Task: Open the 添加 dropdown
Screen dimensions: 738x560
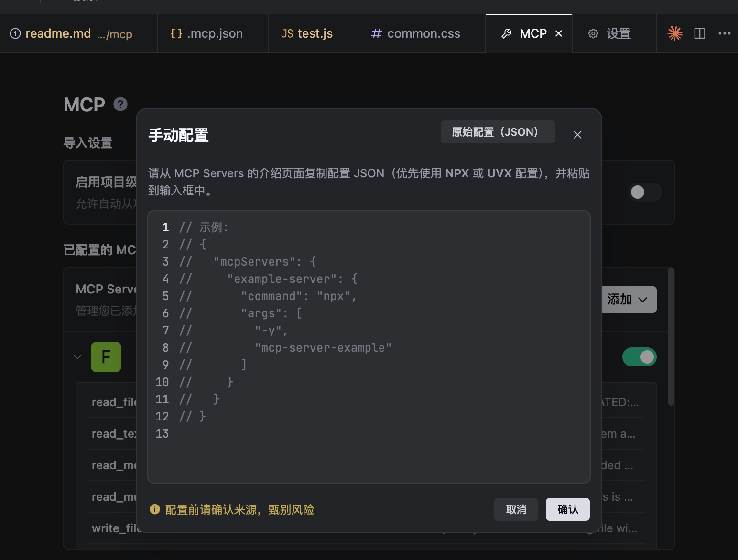Action: click(629, 300)
